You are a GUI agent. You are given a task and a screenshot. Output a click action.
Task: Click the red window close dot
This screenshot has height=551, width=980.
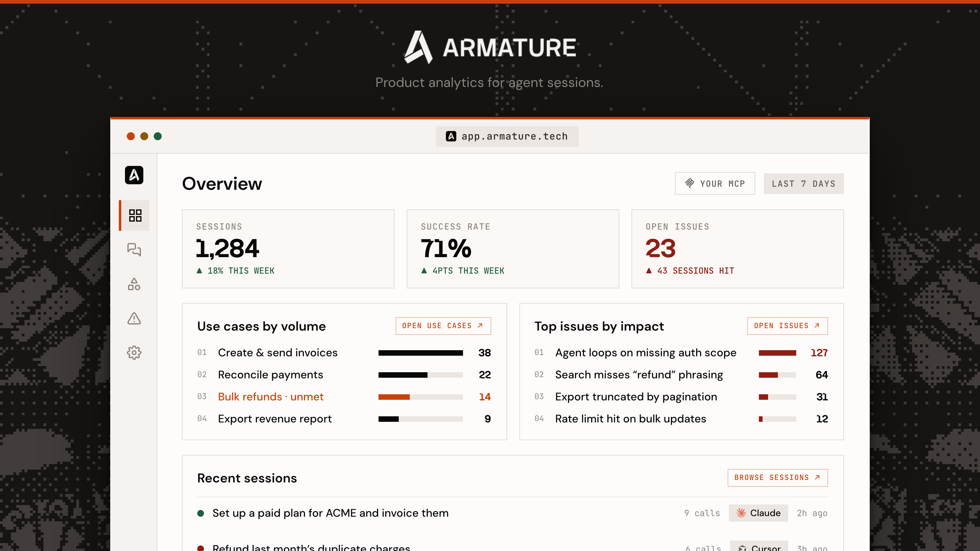click(130, 136)
